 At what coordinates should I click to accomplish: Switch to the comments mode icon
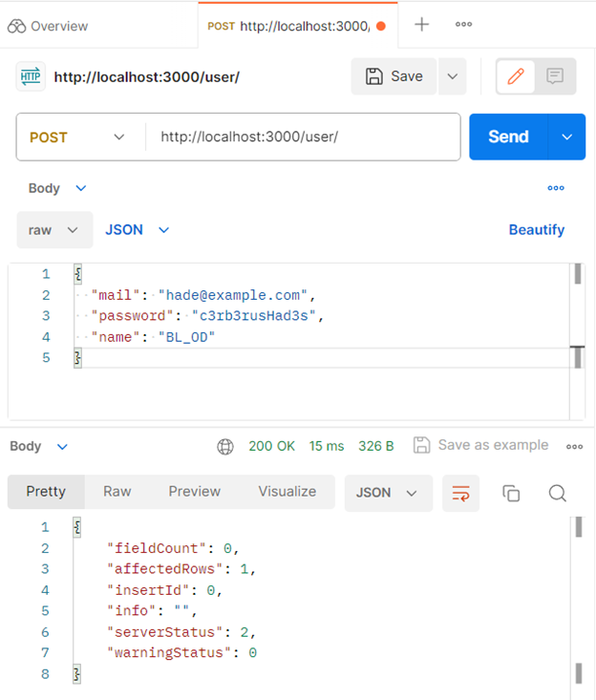click(555, 76)
